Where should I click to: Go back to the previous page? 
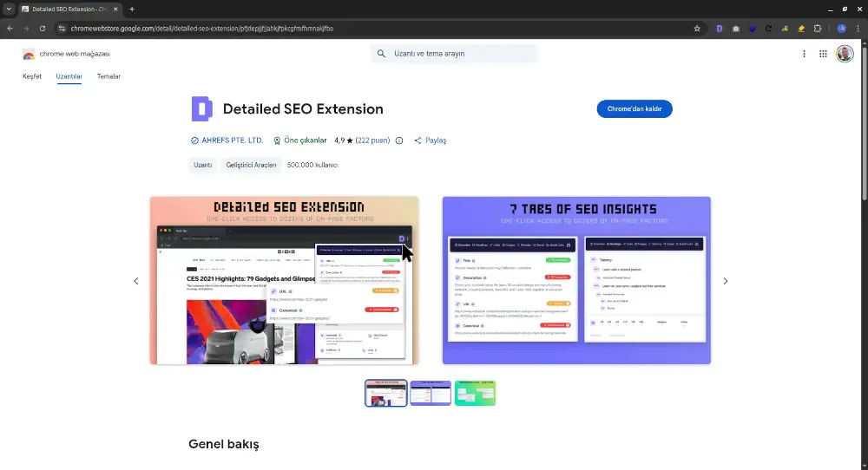coord(10,29)
